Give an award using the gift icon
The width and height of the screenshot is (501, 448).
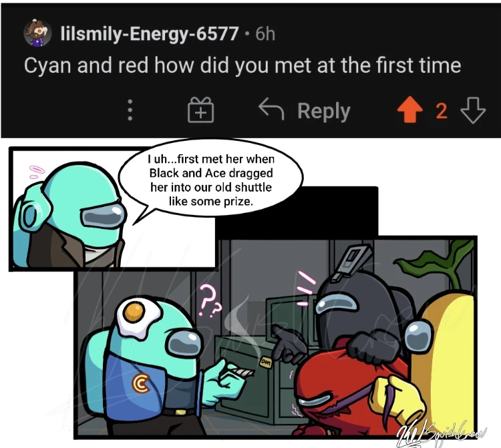(200, 109)
